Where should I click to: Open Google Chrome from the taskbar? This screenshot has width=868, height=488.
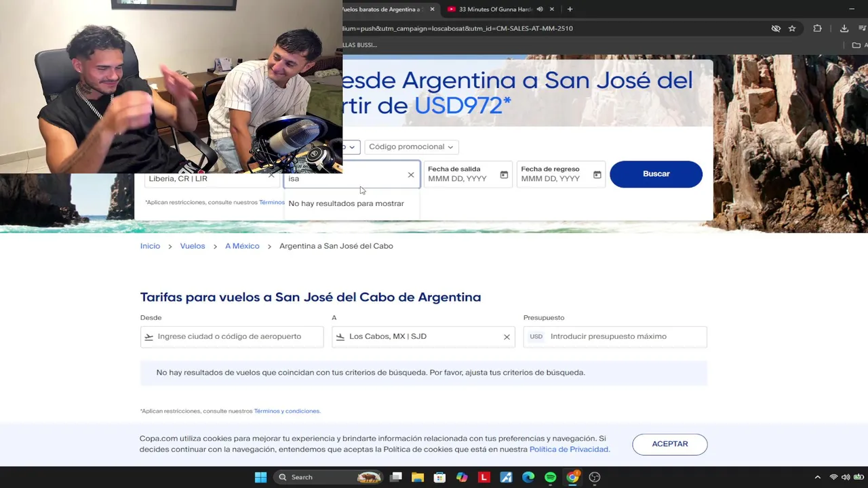[x=572, y=477]
